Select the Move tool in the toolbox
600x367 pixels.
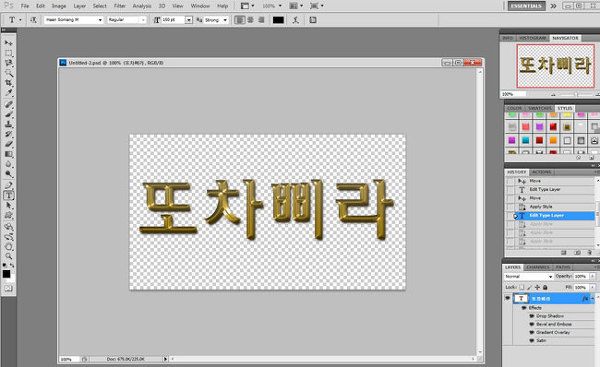pyautogui.click(x=8, y=43)
